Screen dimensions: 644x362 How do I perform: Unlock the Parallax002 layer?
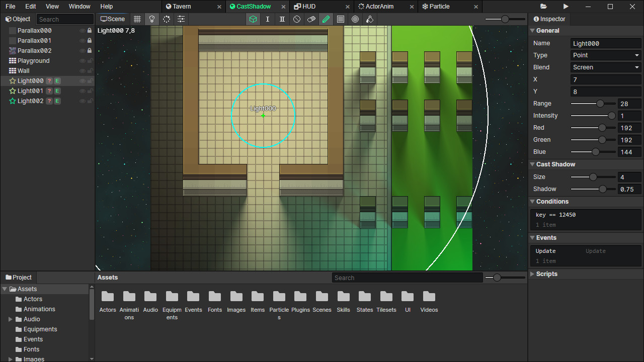pos(90,50)
